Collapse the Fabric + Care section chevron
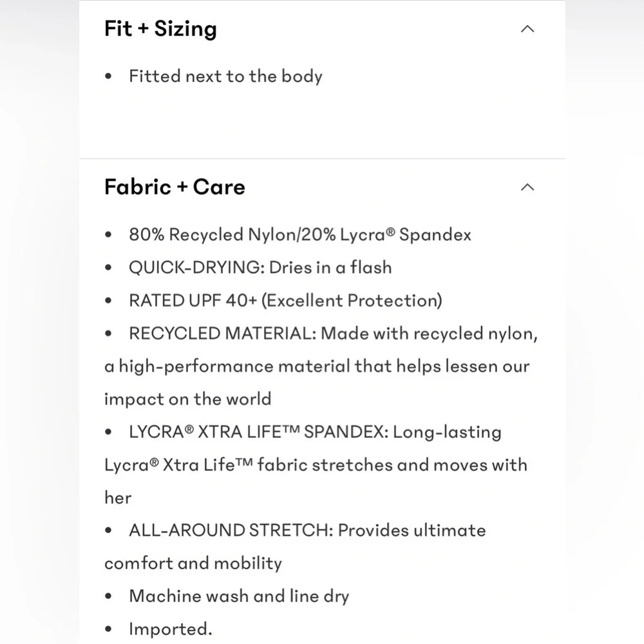 pos(527,187)
